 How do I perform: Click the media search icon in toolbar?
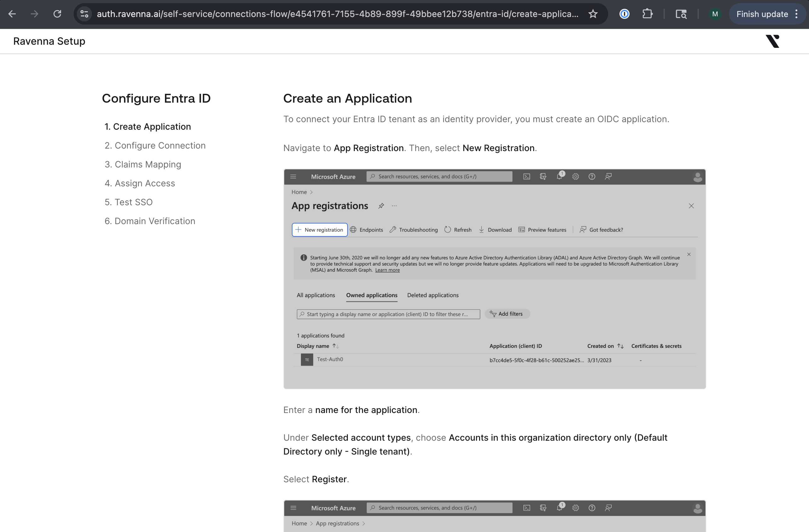[x=681, y=14]
